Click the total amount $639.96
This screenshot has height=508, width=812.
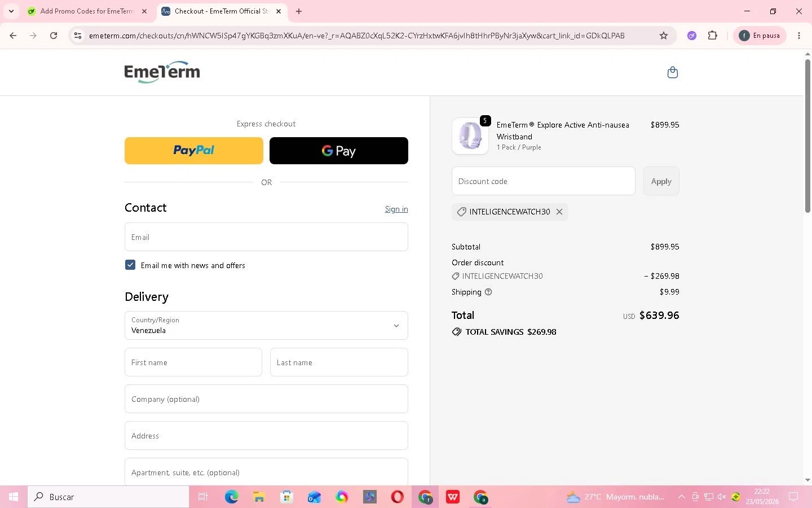pos(659,315)
